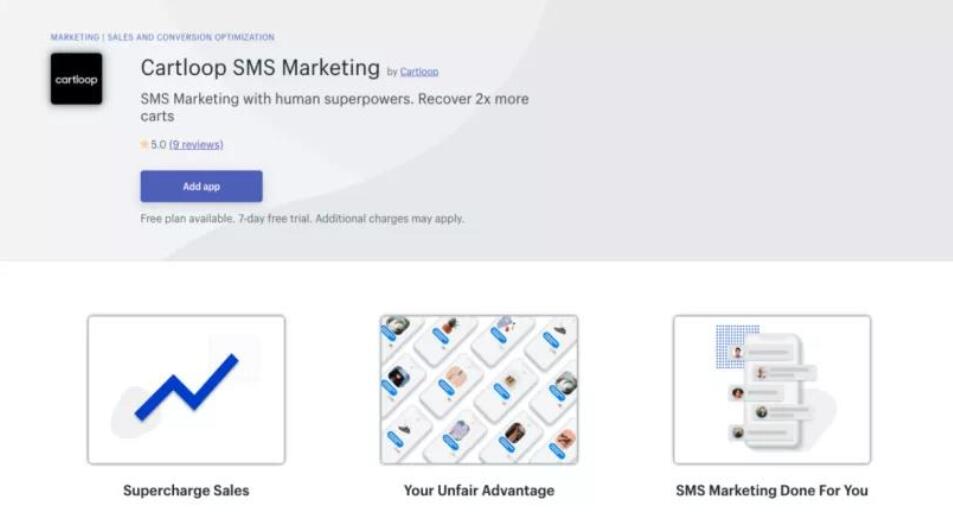Open the Your Unfair Advantage thumbnail

[479, 390]
